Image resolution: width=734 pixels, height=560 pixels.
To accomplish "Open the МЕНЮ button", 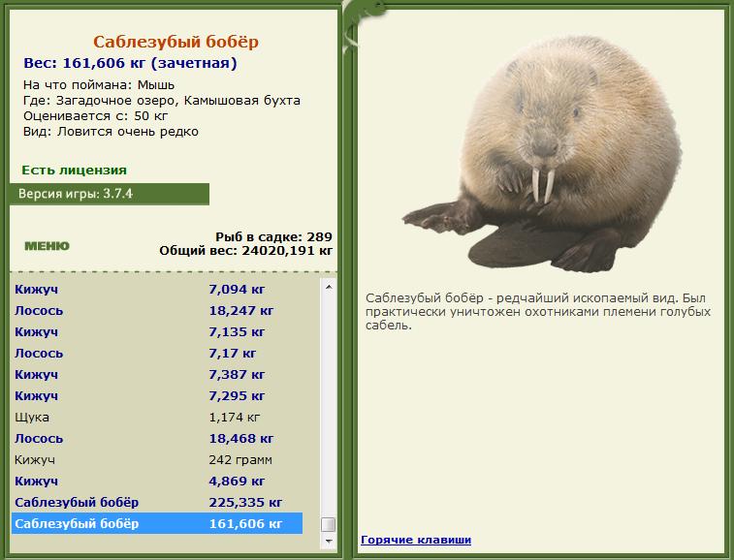I will point(47,246).
